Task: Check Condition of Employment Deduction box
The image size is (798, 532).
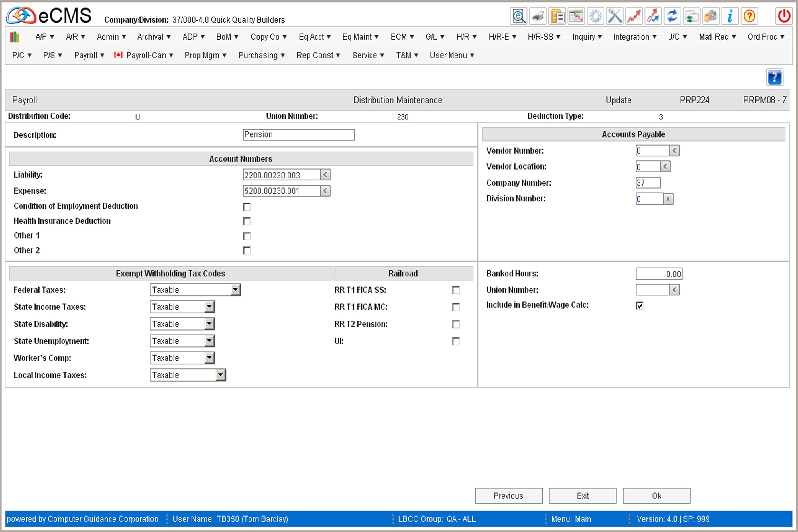Action: pyautogui.click(x=247, y=207)
